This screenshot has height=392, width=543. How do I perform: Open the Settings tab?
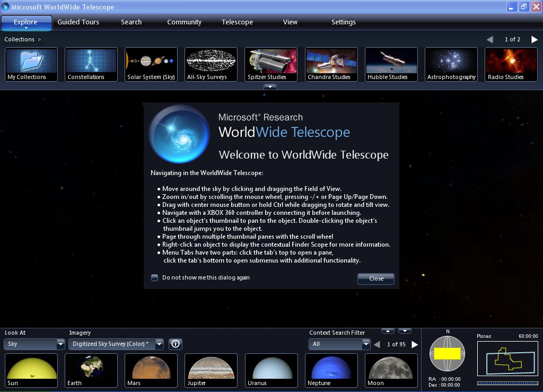click(x=344, y=22)
